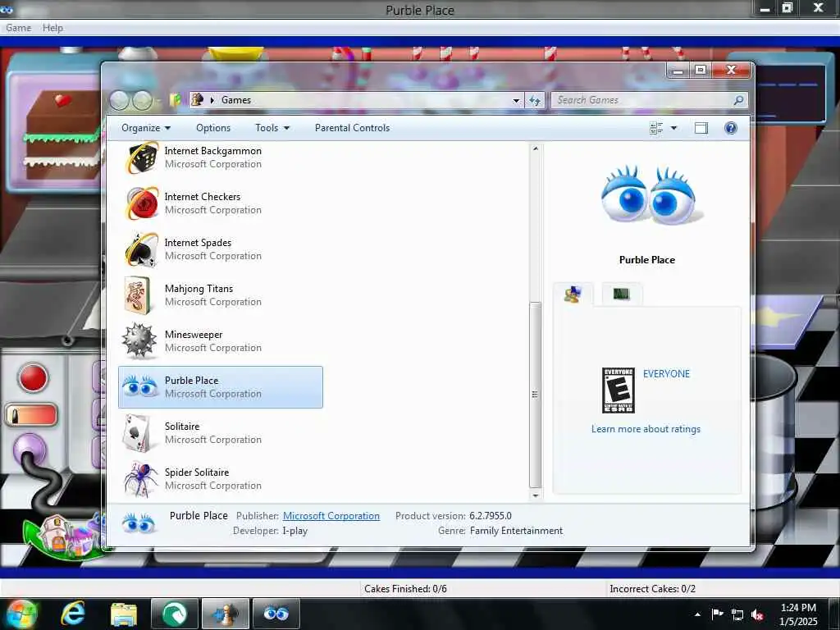Switch to Games Explorer taskbar button
Viewport: 840px width, 630px height.
[226, 614]
